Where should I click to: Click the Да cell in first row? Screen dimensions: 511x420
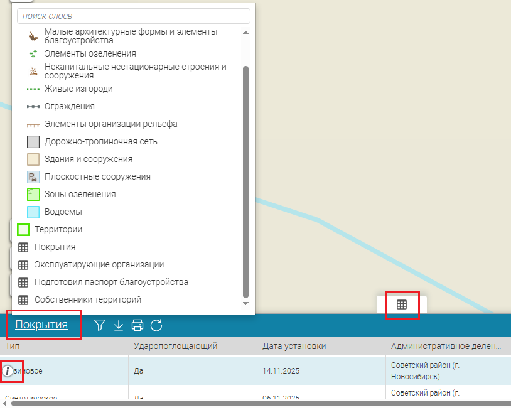[193, 371]
